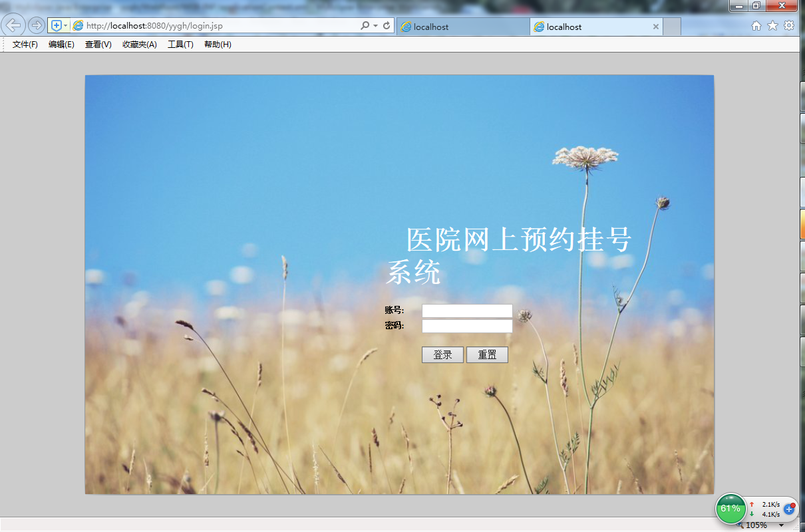Screen dimensions: 805x532
Task: Expand the address bar autocomplete dropdown arrow
Action: click(375, 25)
